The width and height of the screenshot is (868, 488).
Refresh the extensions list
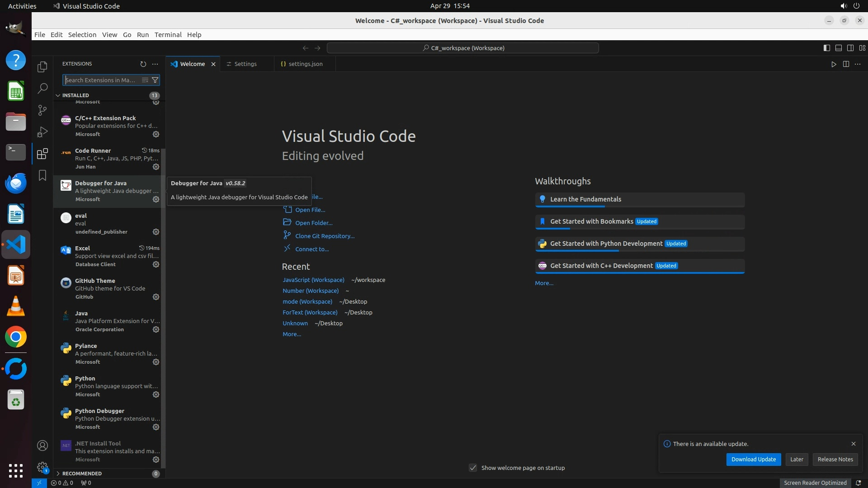pyautogui.click(x=143, y=64)
